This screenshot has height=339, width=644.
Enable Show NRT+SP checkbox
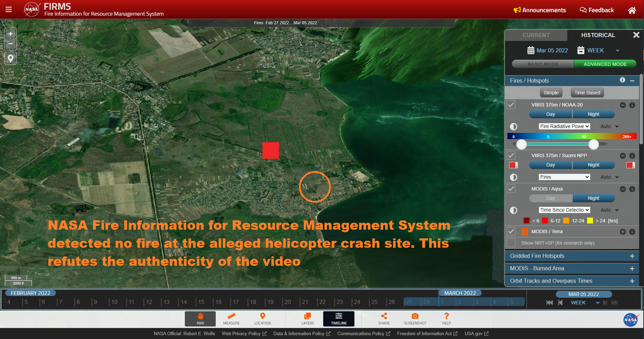tap(511, 243)
